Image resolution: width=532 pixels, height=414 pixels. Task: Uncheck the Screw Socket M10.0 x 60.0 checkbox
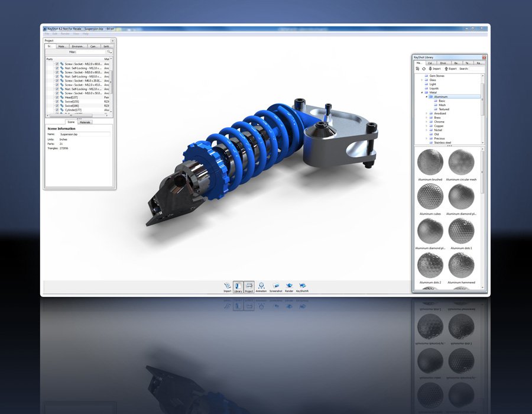(57, 72)
